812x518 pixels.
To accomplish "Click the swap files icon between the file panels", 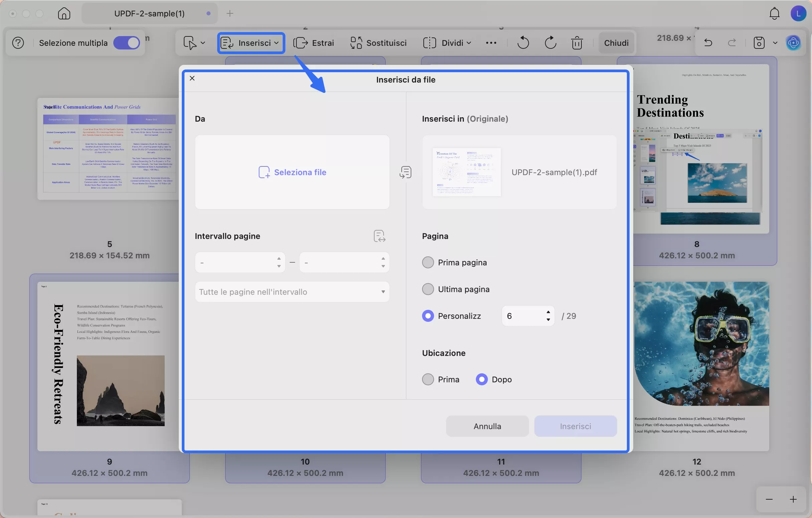I will 406,172.
